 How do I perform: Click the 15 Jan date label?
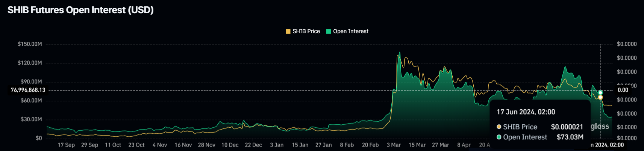coord(300,145)
